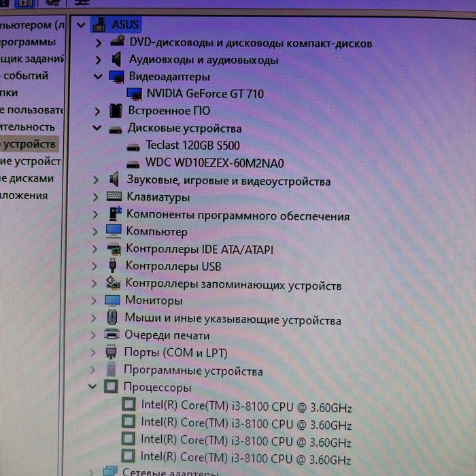Select the 'ASUS' root label

pos(124,24)
